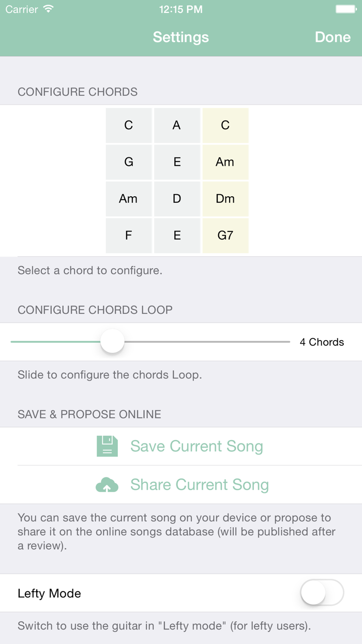Select the G7 chord in the loop column

pos(225,235)
